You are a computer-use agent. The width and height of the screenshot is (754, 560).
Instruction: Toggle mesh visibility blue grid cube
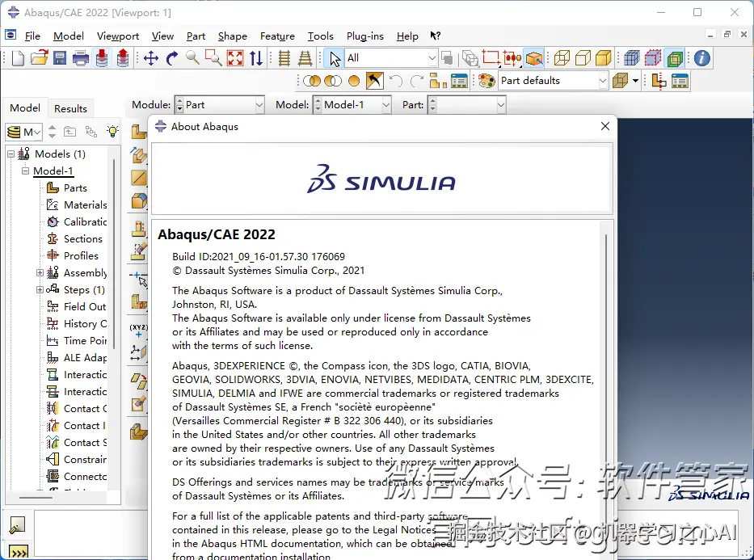tap(631, 58)
